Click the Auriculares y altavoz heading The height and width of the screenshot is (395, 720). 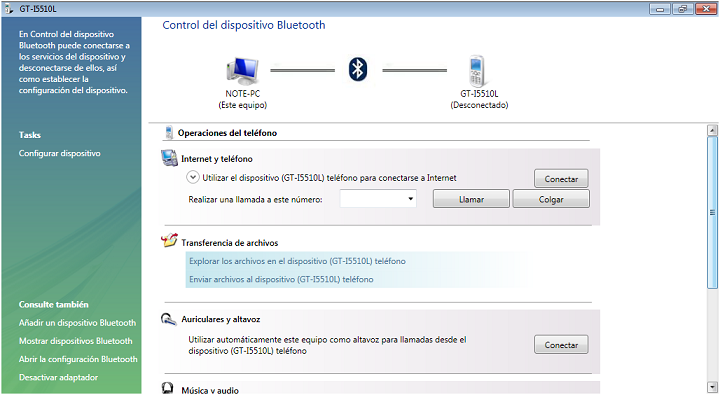(220, 319)
